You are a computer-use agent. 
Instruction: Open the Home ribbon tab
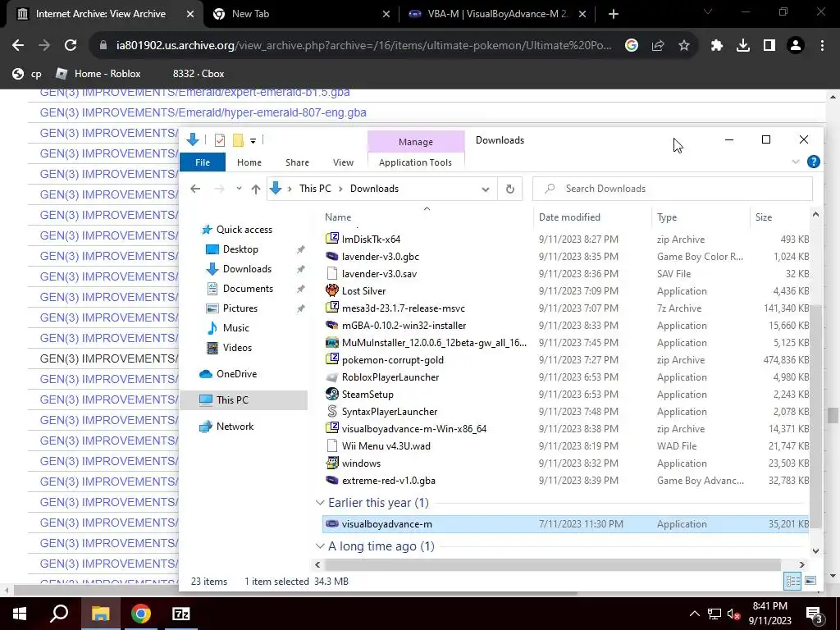[x=249, y=162]
